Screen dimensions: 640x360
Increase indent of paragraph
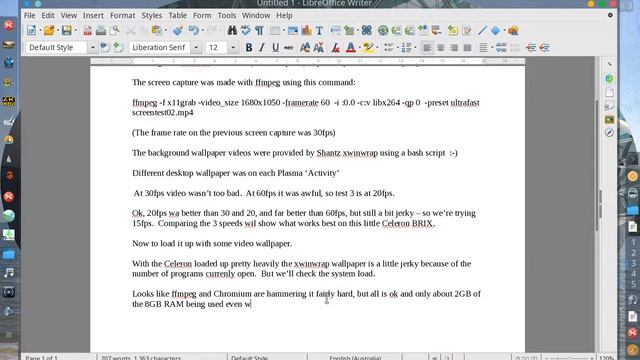[x=531, y=47]
